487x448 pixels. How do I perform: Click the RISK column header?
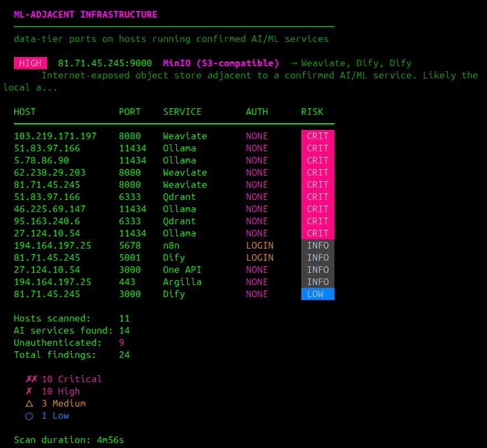click(312, 112)
